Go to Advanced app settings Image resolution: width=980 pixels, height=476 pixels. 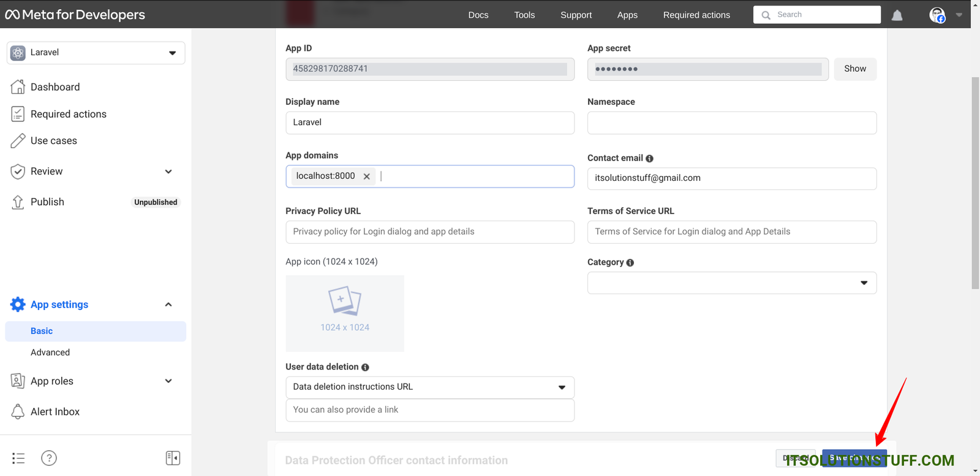50,352
